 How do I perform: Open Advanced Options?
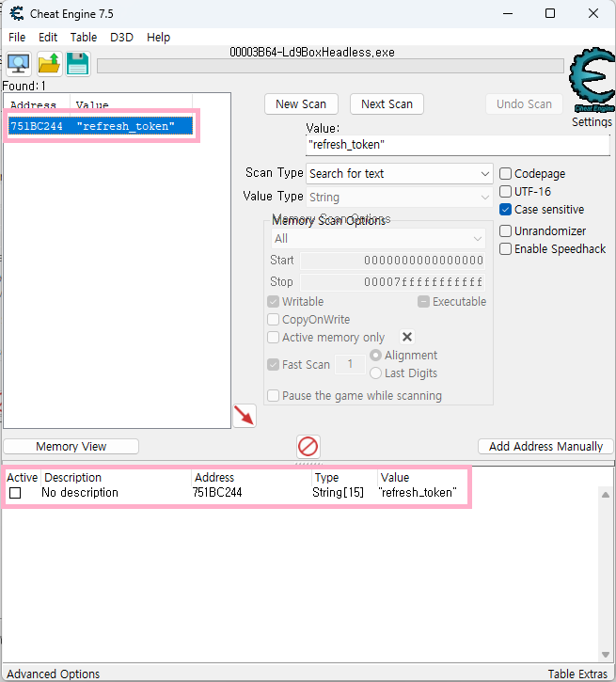tap(53, 674)
